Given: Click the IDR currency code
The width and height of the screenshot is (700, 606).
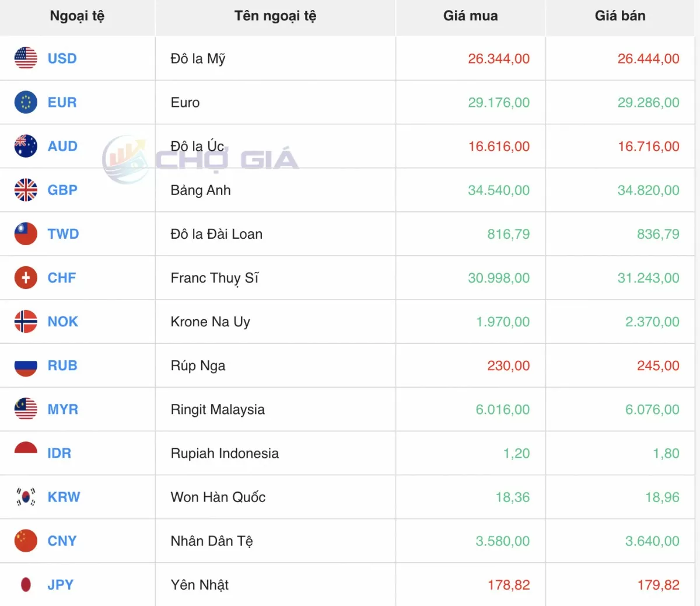Looking at the screenshot, I should coord(59,453).
